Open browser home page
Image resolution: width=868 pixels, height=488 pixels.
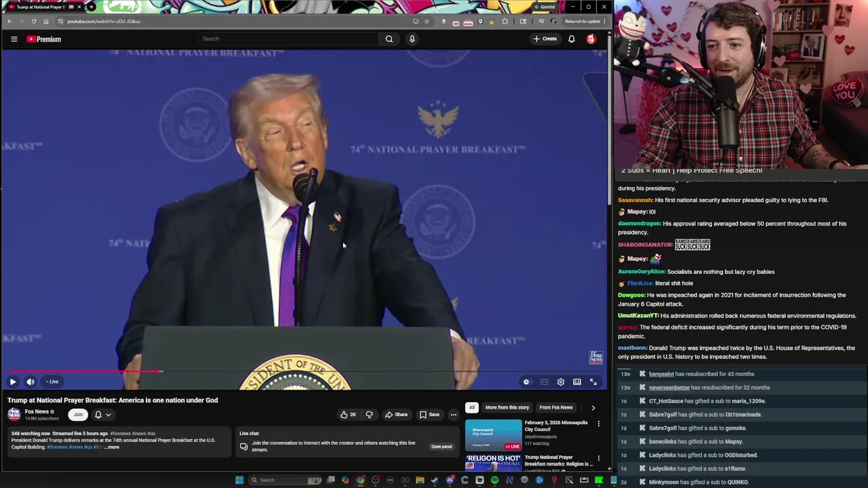pos(46,21)
